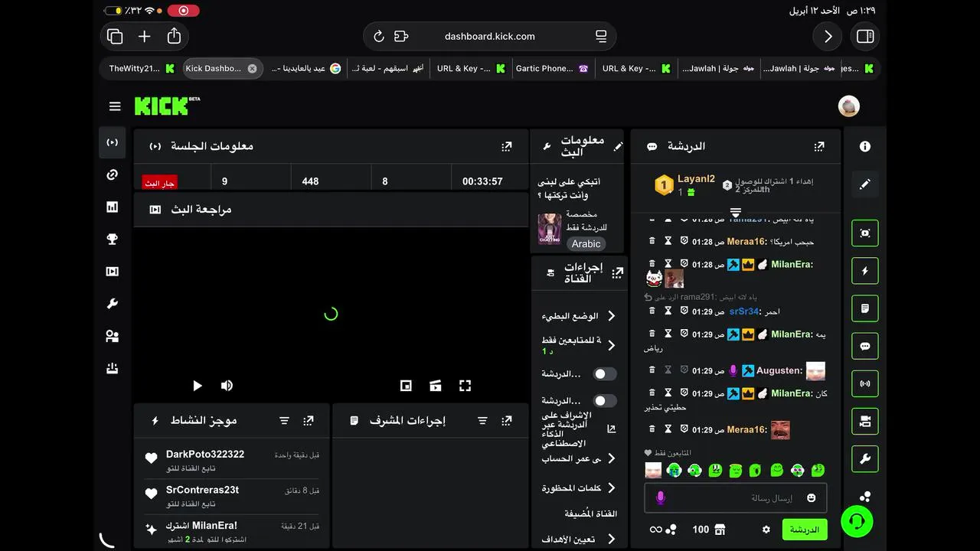Switch to the اسبقهم browser tab
Image resolution: width=980 pixels, height=551 pixels.
387,68
